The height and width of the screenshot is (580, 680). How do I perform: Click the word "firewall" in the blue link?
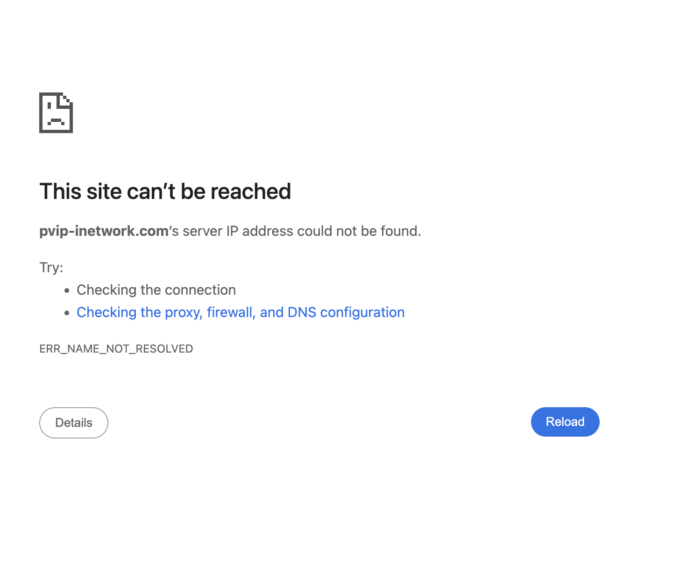[x=230, y=313]
